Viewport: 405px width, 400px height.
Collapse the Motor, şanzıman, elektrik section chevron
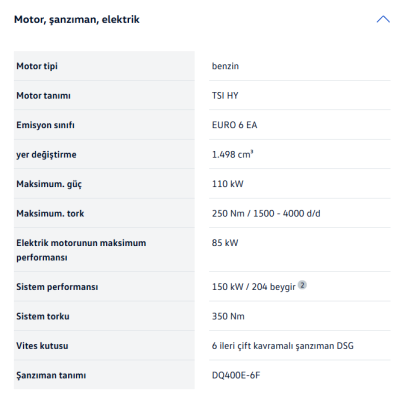[383, 19]
